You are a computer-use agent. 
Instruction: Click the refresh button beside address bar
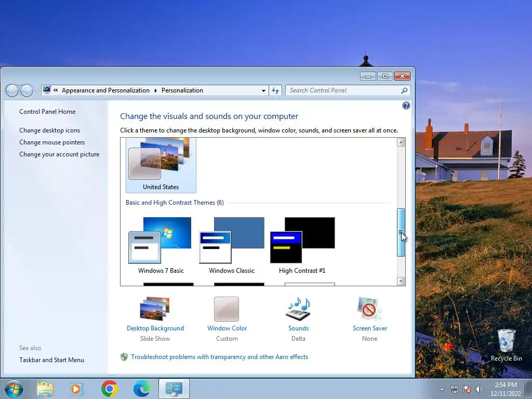pyautogui.click(x=275, y=90)
